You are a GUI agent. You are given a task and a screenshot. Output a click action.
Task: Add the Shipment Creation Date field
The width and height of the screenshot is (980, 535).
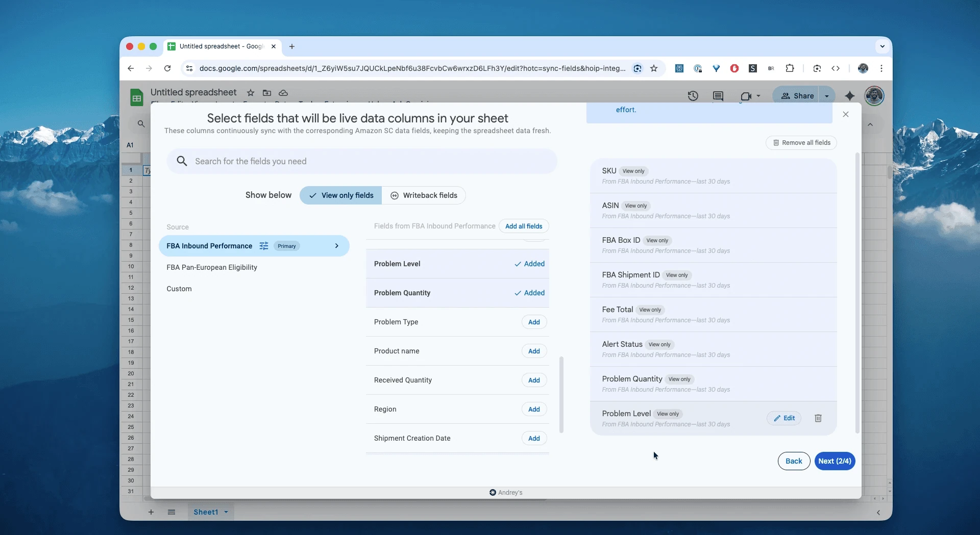pos(534,438)
